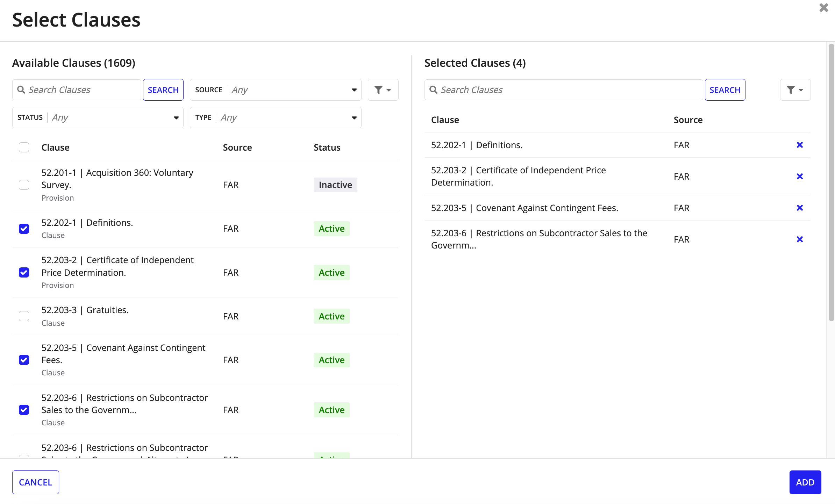835x504 pixels.
Task: Click '52.203-3 | Gratuities.' clause name
Action: point(85,310)
